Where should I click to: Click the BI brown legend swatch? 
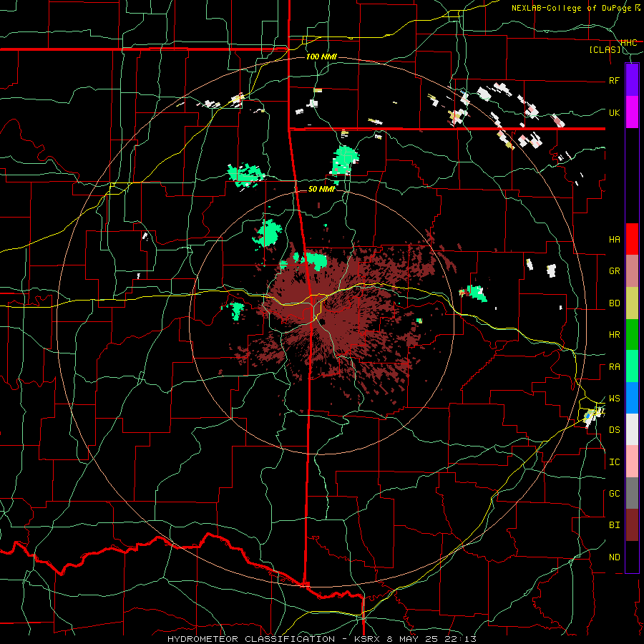pyautogui.click(x=632, y=525)
